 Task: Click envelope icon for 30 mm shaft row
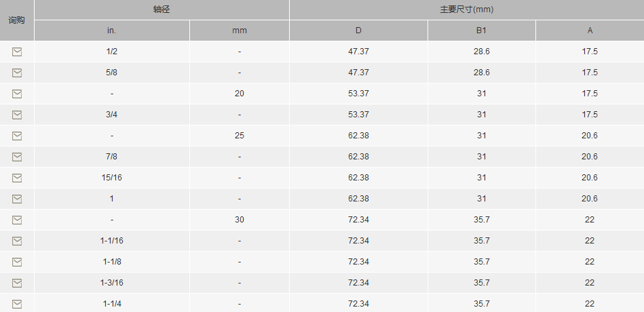[x=17, y=220]
